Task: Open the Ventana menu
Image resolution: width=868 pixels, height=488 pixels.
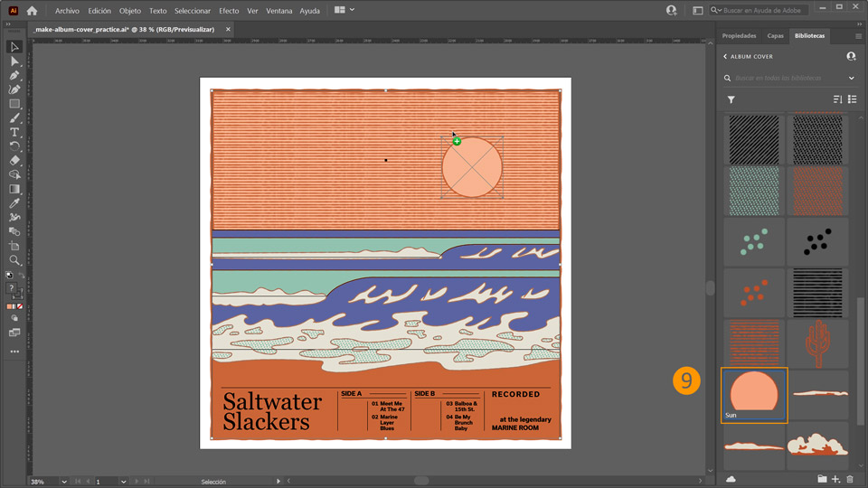Action: pos(279,11)
